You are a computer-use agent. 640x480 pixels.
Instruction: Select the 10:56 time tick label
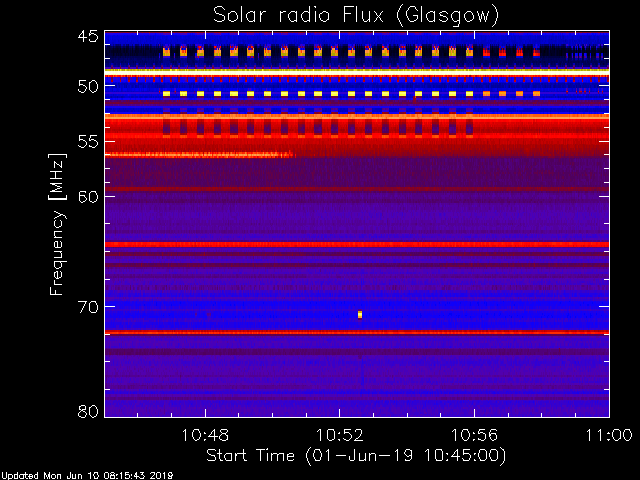coord(474,436)
